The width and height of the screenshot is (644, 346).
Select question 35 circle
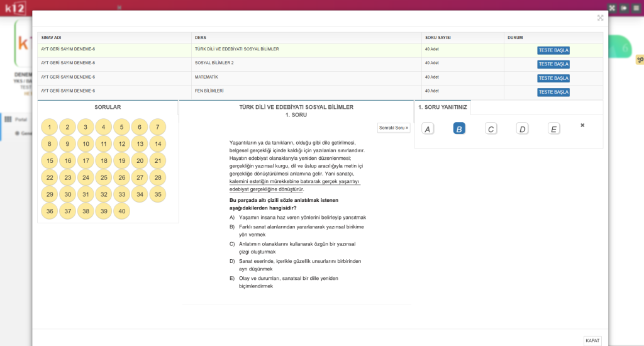[158, 194]
